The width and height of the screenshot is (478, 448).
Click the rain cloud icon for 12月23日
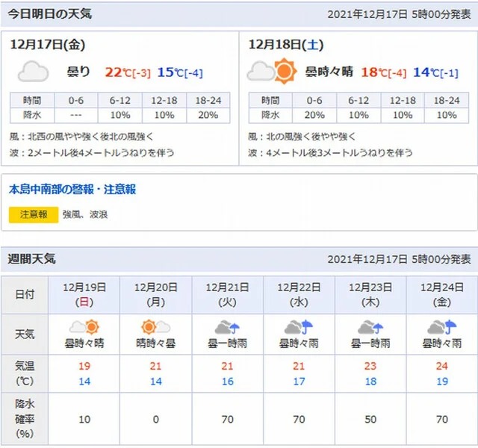tap(370, 327)
